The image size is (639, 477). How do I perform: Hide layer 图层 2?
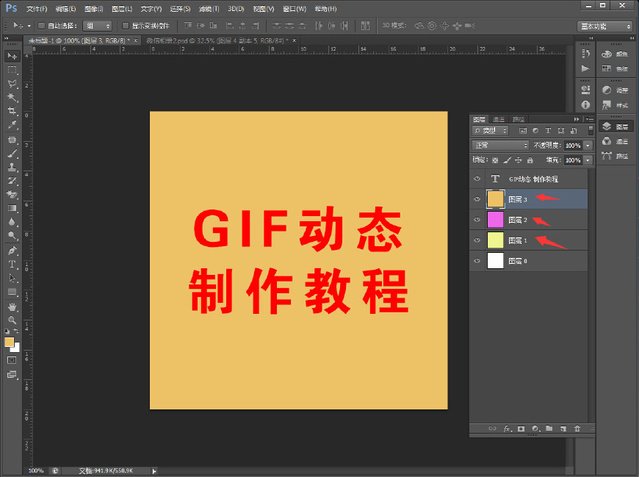tap(477, 220)
